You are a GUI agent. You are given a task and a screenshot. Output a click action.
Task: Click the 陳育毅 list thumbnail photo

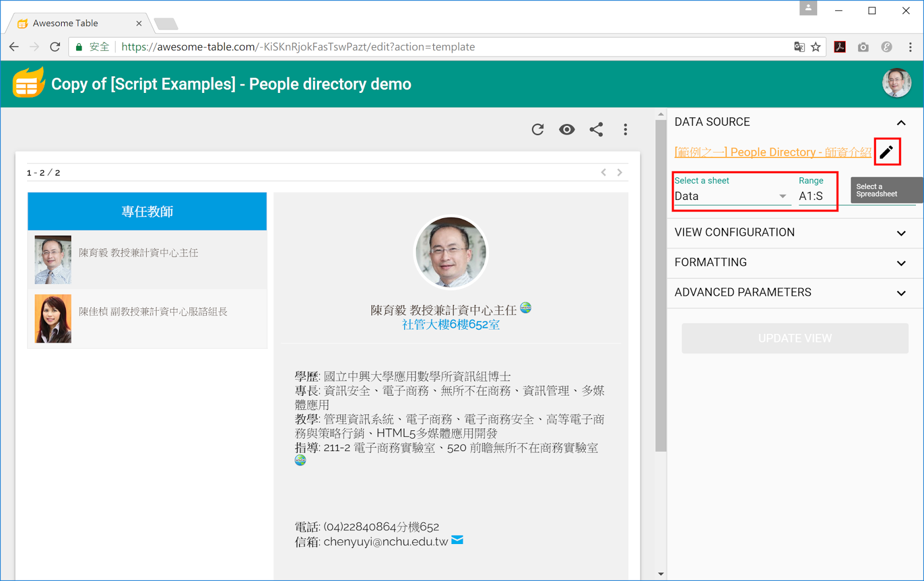[x=53, y=259]
